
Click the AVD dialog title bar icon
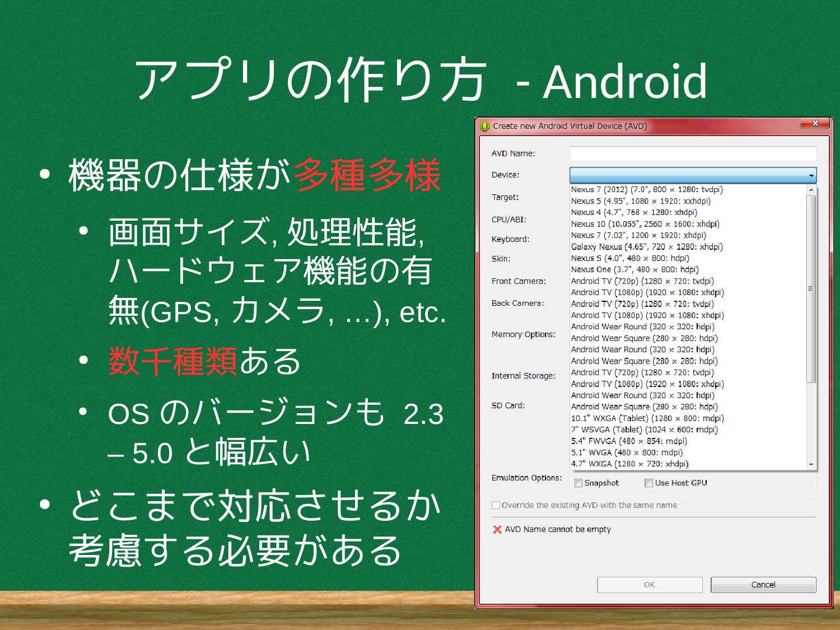(x=485, y=126)
